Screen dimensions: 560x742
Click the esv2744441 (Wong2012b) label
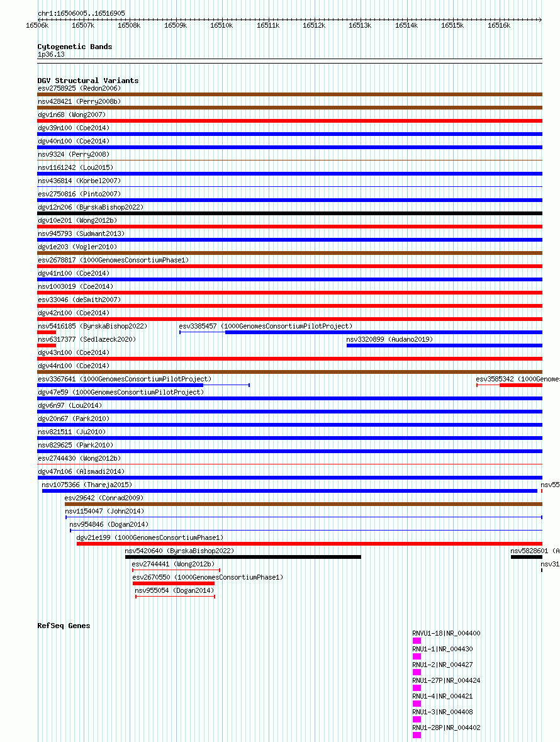(173, 565)
